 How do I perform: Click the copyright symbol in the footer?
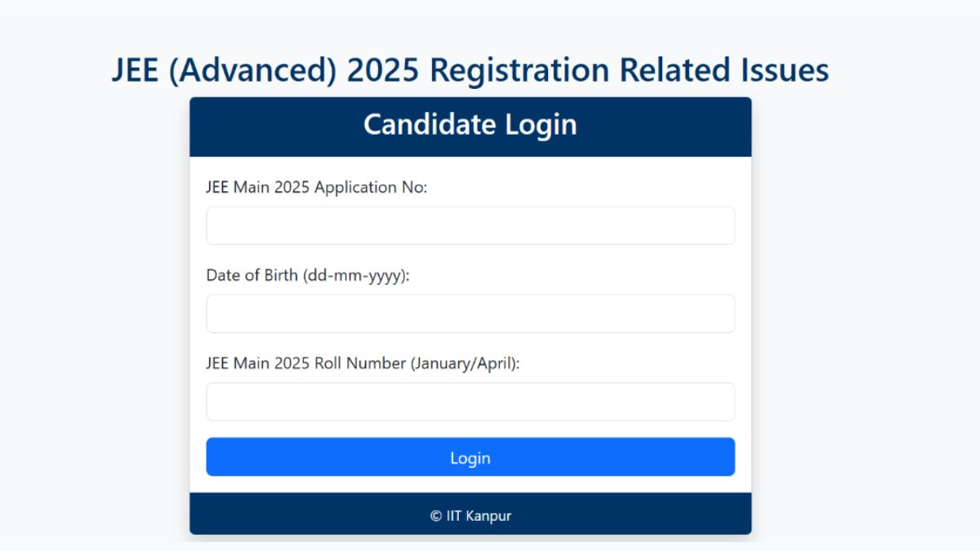point(436,516)
